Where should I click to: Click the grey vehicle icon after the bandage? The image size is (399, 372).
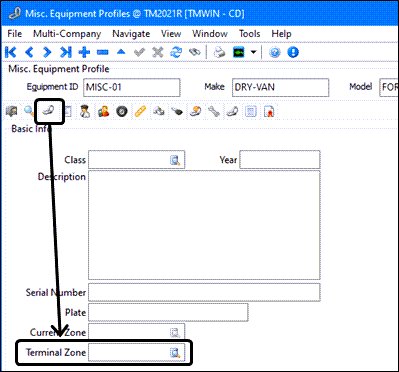click(158, 112)
